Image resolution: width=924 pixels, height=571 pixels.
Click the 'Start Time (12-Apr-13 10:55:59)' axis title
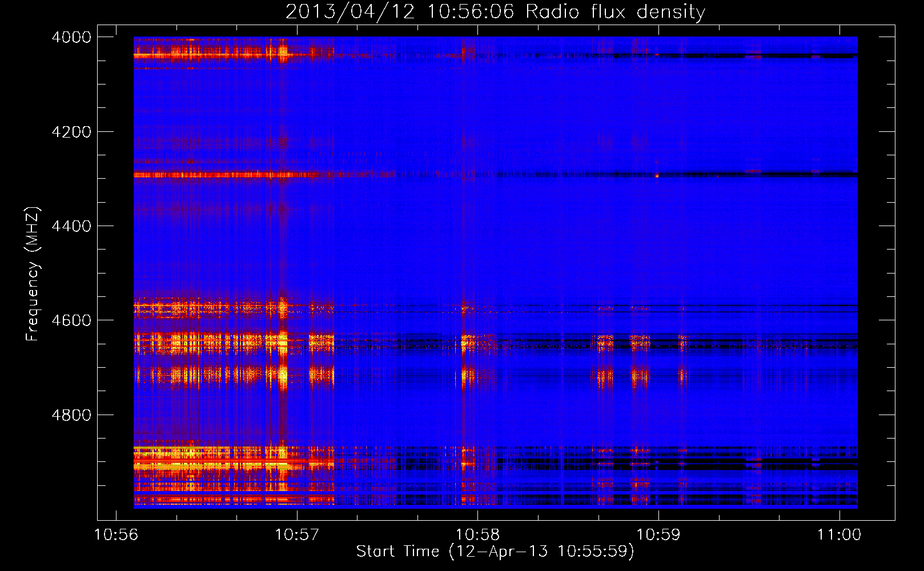click(x=495, y=552)
